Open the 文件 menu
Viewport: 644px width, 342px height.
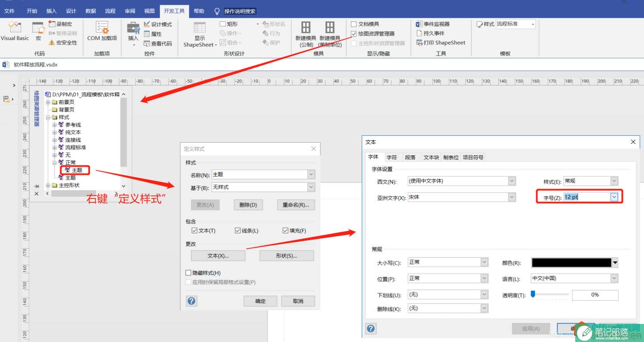tap(9, 11)
